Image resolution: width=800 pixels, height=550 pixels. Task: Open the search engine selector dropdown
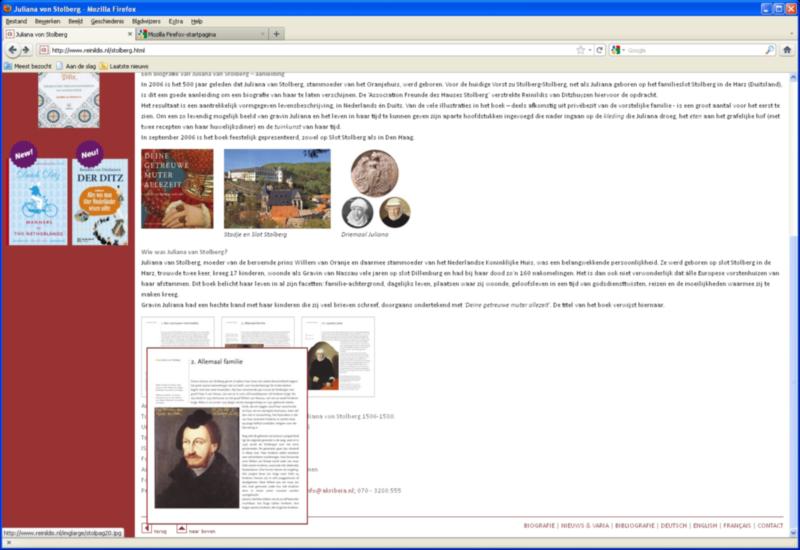[x=617, y=50]
